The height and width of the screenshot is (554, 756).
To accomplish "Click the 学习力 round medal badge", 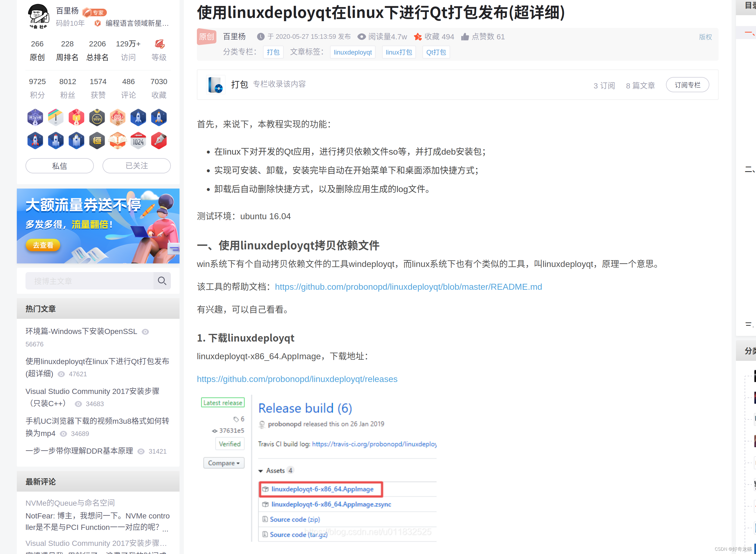I will pos(97,117).
